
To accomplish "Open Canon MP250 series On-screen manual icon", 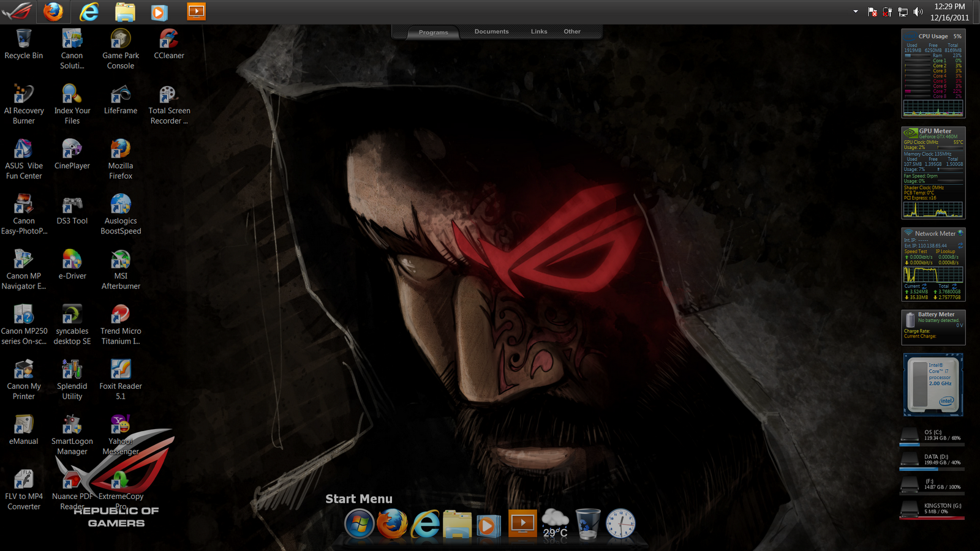I will (24, 324).
